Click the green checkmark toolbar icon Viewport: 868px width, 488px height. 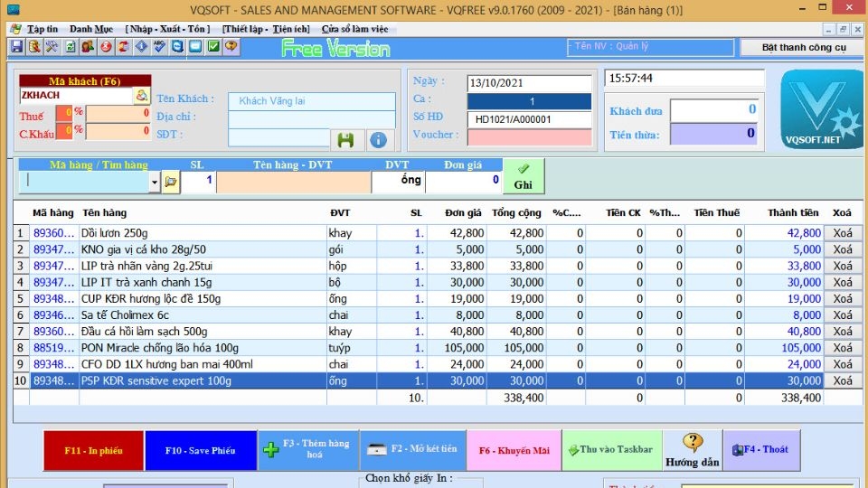click(213, 46)
